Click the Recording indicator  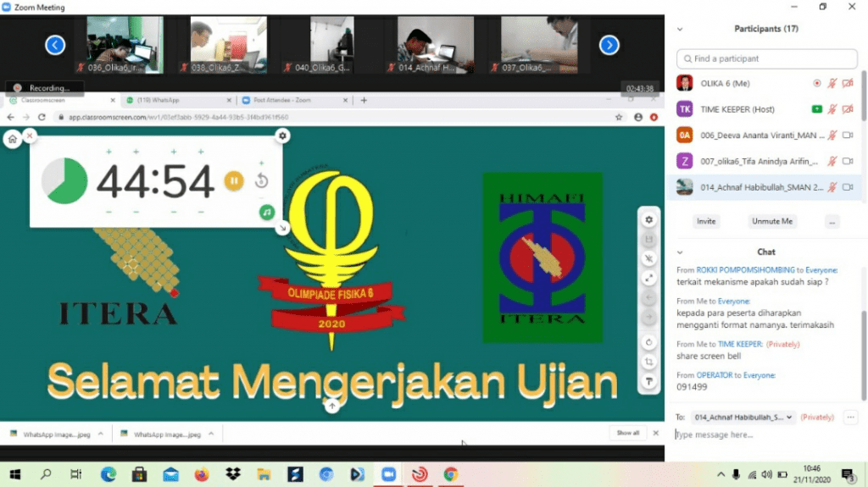coord(44,88)
